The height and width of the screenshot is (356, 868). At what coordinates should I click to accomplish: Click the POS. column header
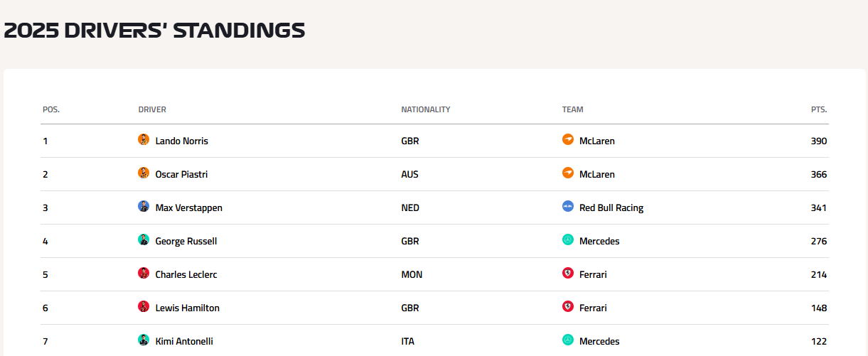(51, 109)
